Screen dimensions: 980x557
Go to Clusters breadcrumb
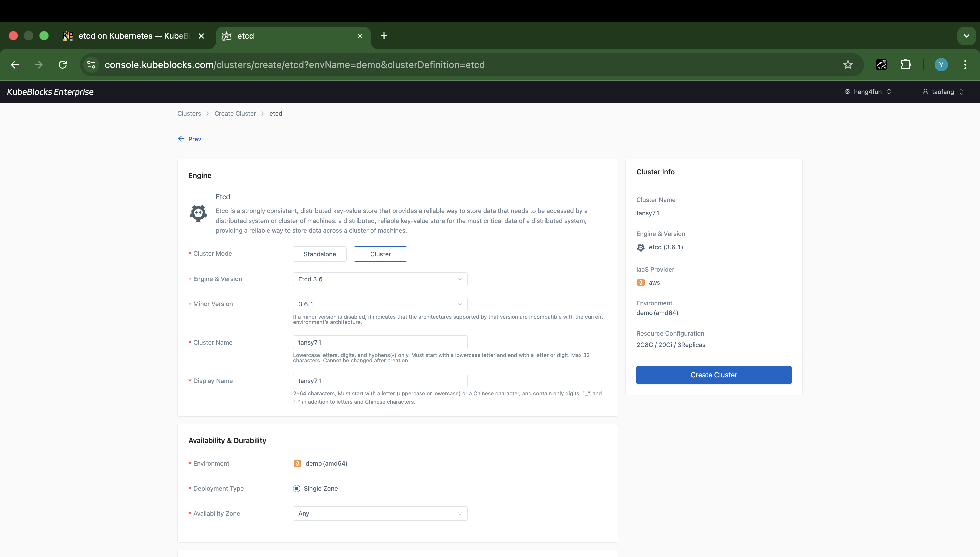pos(189,113)
